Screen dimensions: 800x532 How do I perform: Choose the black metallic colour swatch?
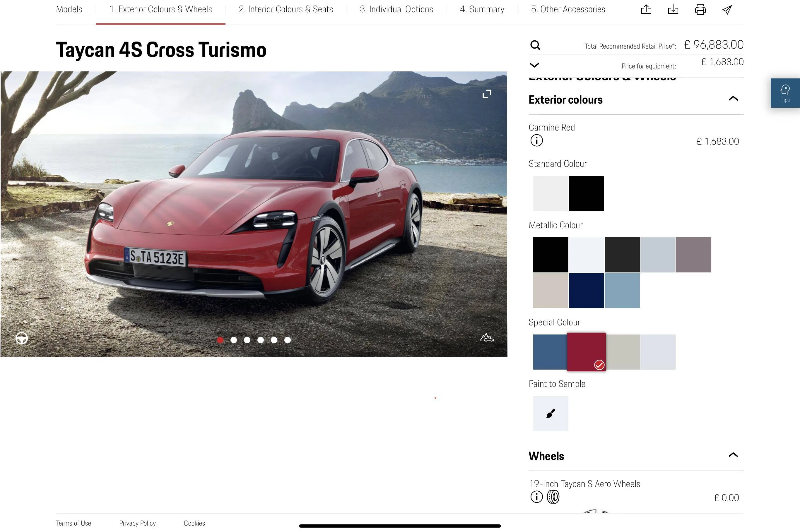pyautogui.click(x=551, y=255)
